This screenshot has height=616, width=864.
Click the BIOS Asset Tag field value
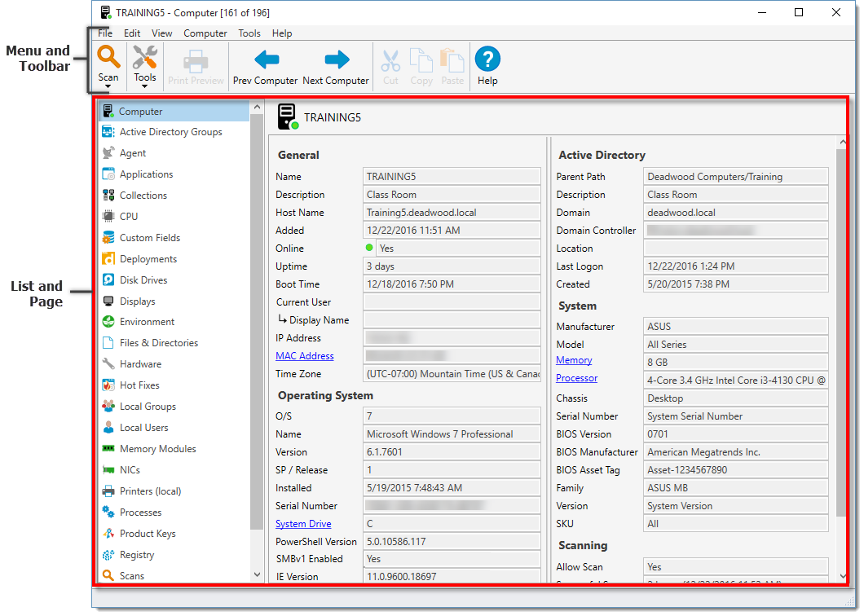tap(736, 470)
